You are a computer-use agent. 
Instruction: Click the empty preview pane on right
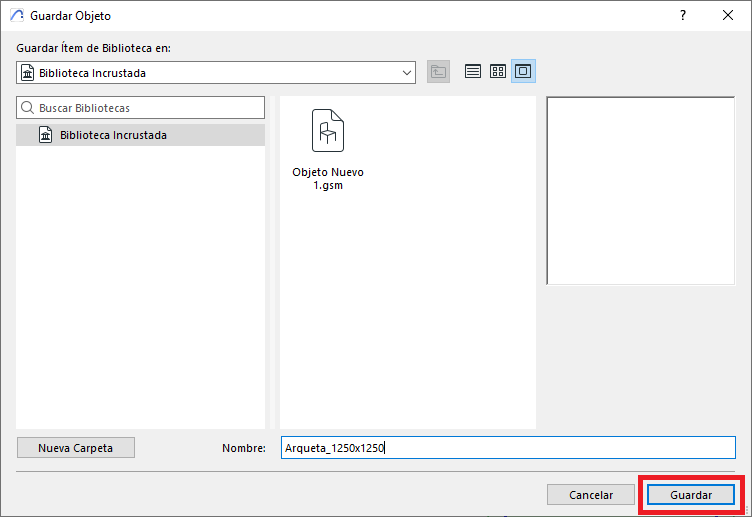641,190
